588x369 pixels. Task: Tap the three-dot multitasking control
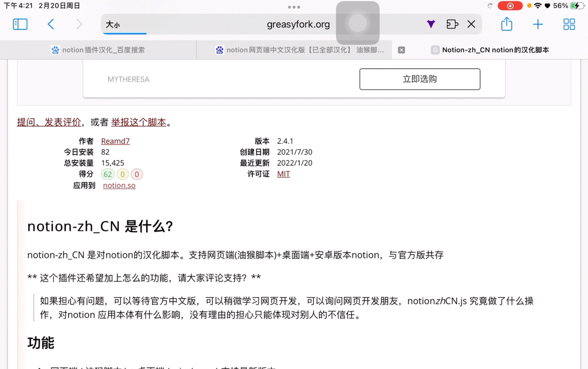[294, 7]
